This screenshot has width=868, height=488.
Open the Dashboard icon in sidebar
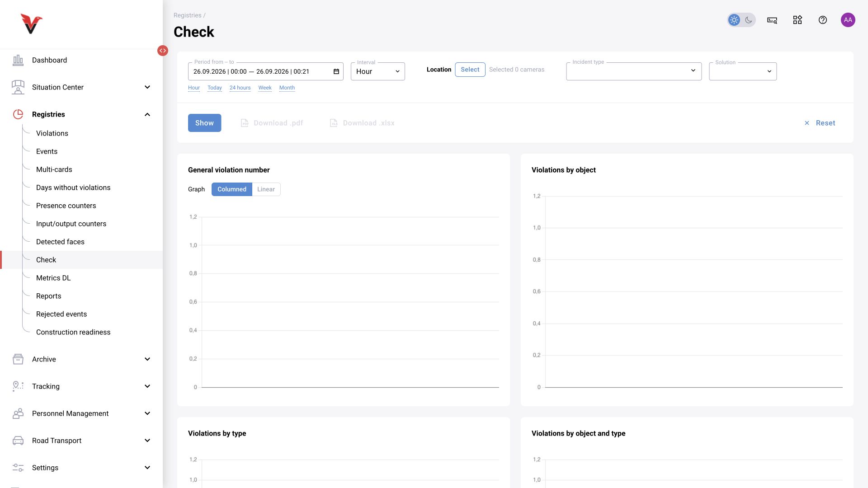click(18, 60)
